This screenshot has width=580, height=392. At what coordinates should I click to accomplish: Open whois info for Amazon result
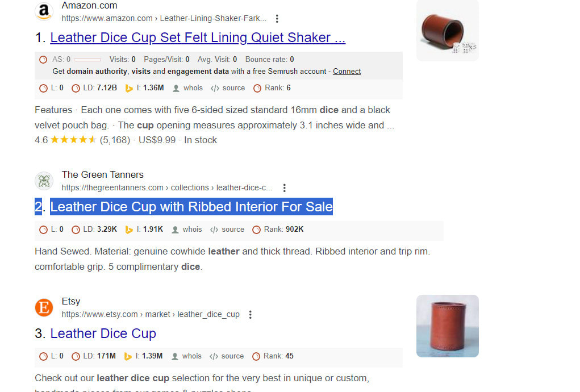click(188, 88)
